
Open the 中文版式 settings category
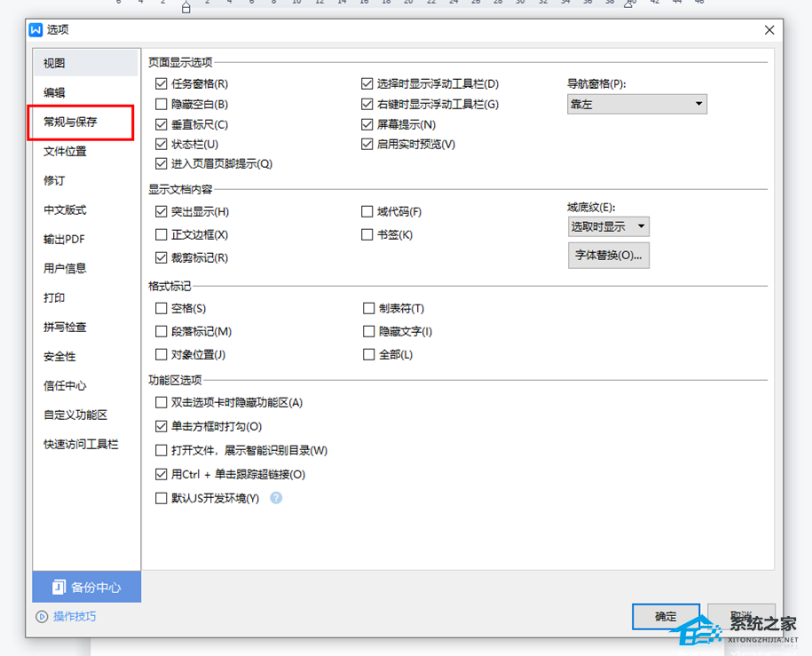(86, 209)
